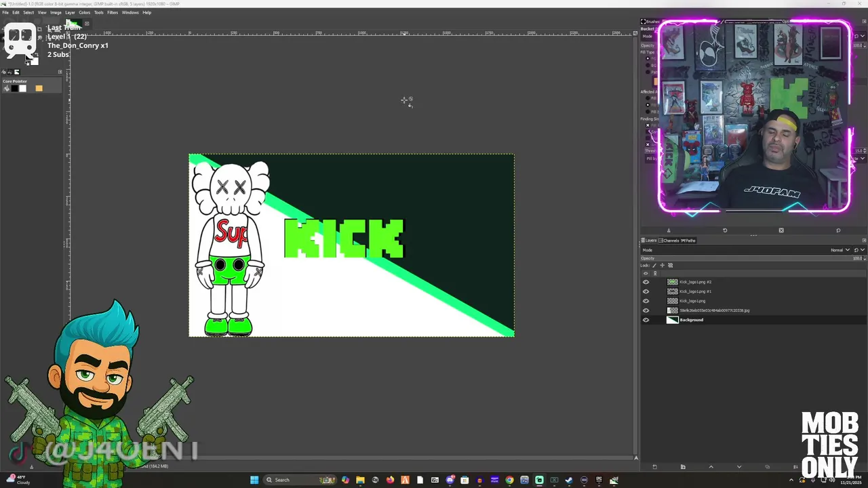Image resolution: width=868 pixels, height=488 pixels.
Task: Toggle lock alpha channel
Action: pyautogui.click(x=671, y=266)
